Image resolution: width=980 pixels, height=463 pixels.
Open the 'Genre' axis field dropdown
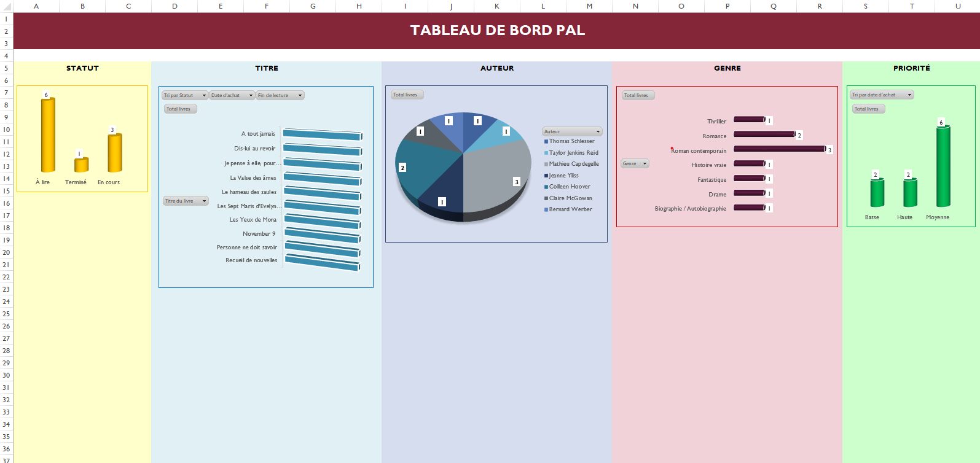(x=644, y=164)
